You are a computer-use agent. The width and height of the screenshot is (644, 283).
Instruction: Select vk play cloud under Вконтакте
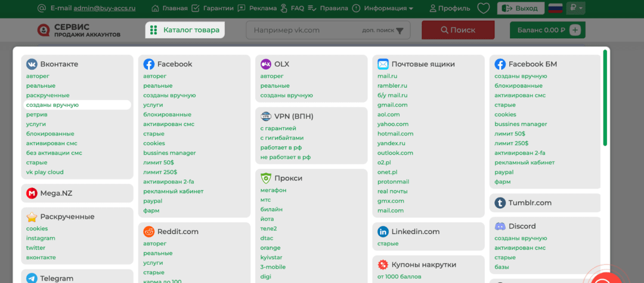click(45, 172)
